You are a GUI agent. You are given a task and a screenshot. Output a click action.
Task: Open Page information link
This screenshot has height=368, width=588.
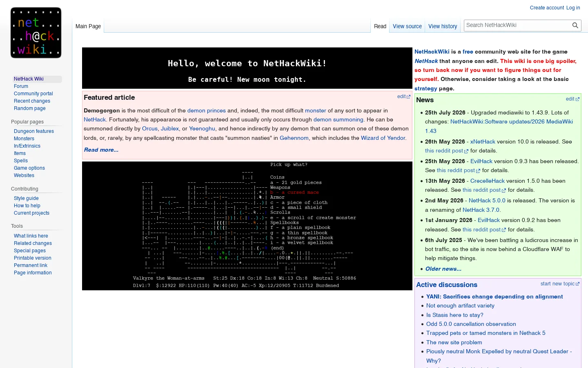33,273
